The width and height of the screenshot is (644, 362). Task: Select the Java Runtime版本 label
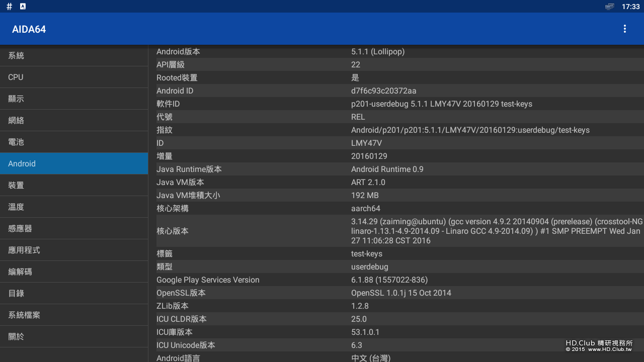pyautogui.click(x=189, y=169)
